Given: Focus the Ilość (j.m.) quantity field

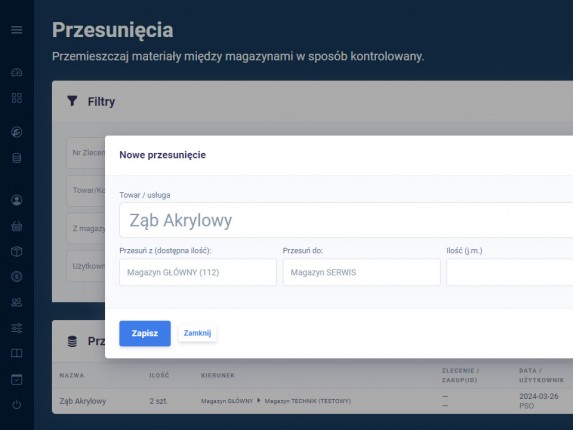Looking at the screenshot, I should pos(509,272).
